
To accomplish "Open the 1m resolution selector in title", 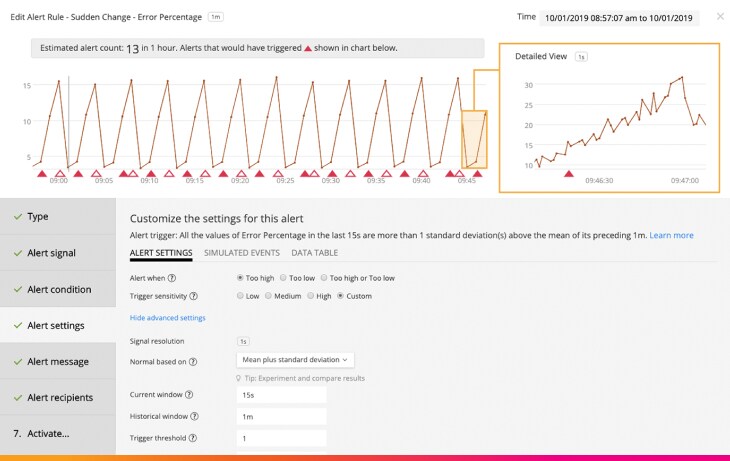I will [217, 18].
